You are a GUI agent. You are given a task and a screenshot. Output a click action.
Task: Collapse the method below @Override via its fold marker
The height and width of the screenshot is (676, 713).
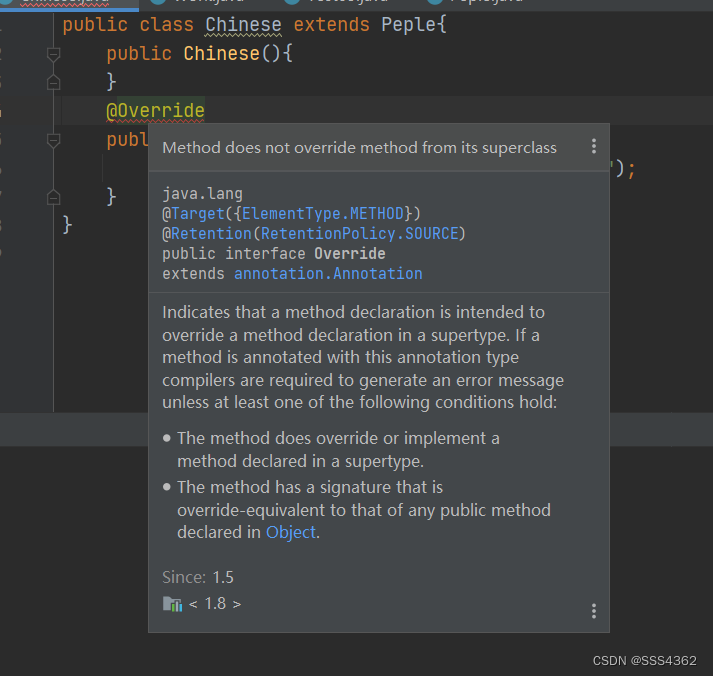click(54, 140)
